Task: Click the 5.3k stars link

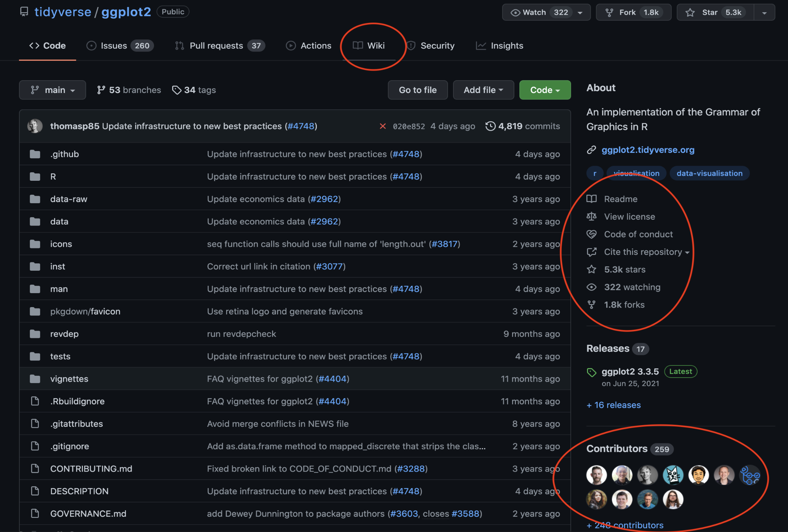Action: (625, 269)
